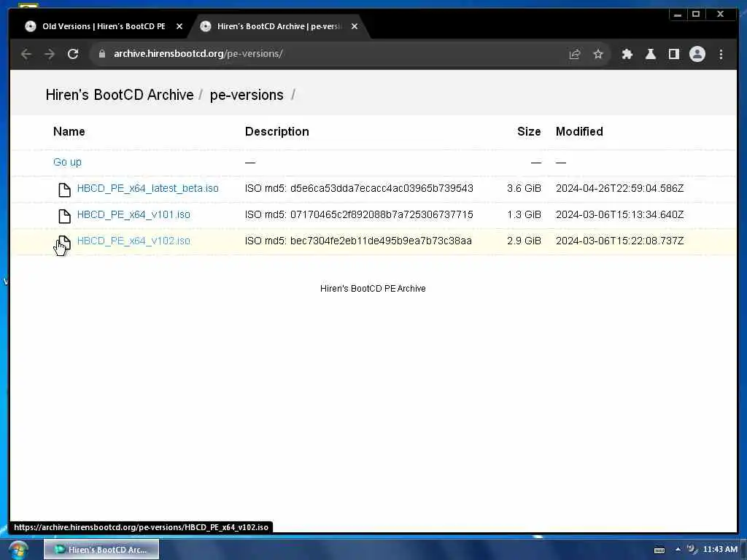Click date 2024-03-06T15:22:08.737Z
This screenshot has width=747, height=560.
coord(620,241)
